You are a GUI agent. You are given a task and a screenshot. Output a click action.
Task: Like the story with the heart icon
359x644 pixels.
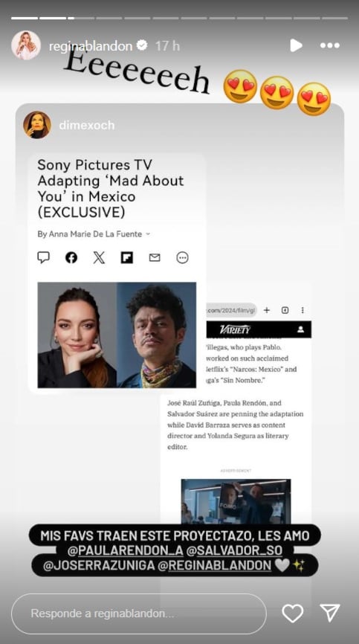pos(293,614)
